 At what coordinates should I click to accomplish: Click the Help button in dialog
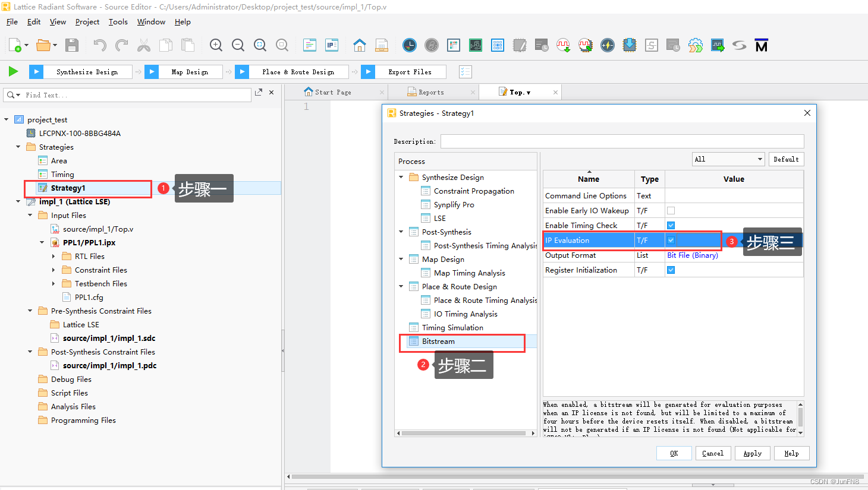tap(791, 453)
